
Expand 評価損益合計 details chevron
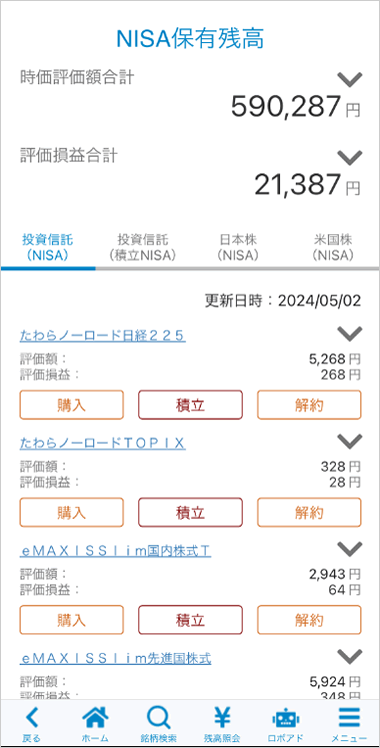point(350,157)
